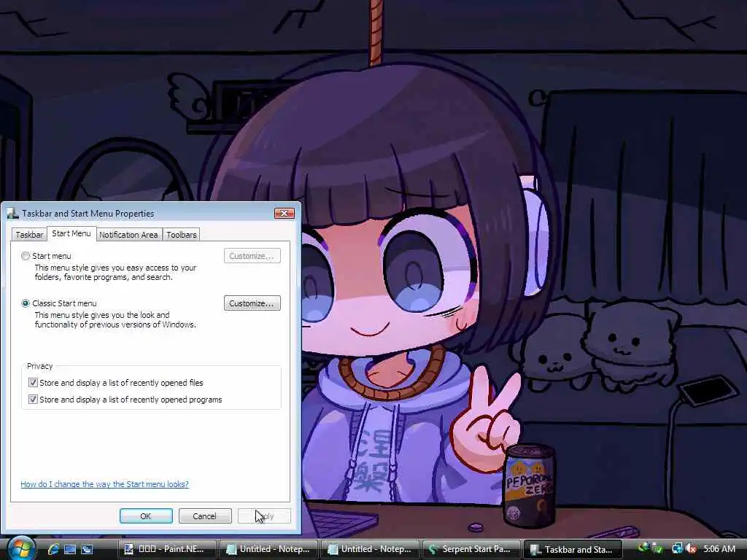Click the muted volume tray icon

click(x=691, y=548)
